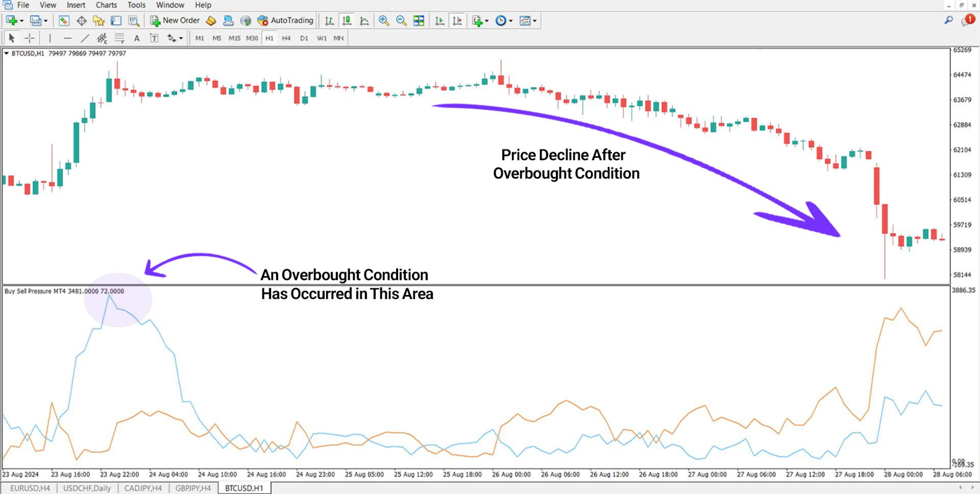980x494 pixels.
Task: Open the Data Window crosshair icon
Action: 81,20
